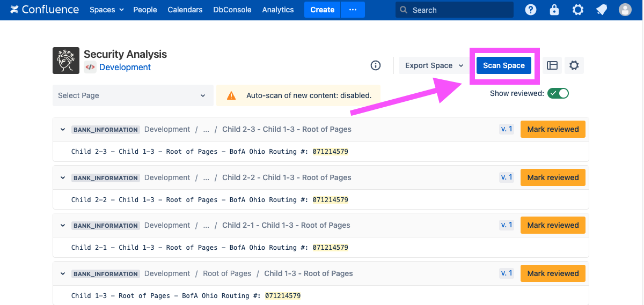Mark Child 2-2 finding as reviewed

553,177
